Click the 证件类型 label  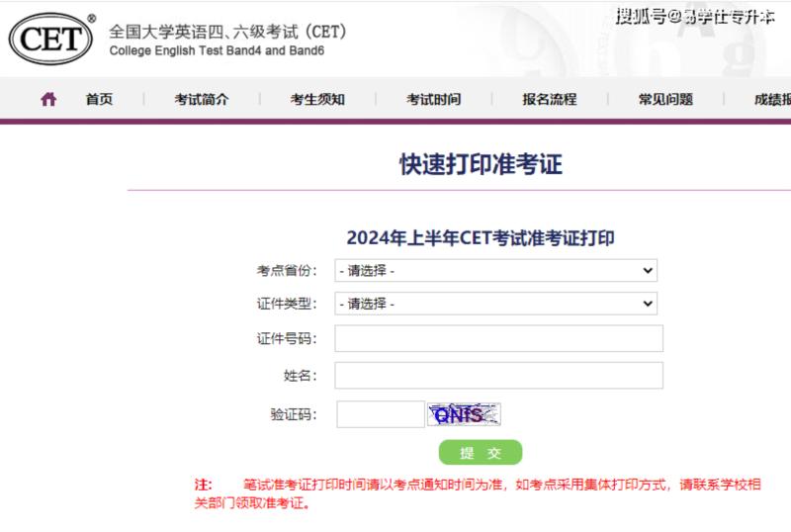click(287, 304)
